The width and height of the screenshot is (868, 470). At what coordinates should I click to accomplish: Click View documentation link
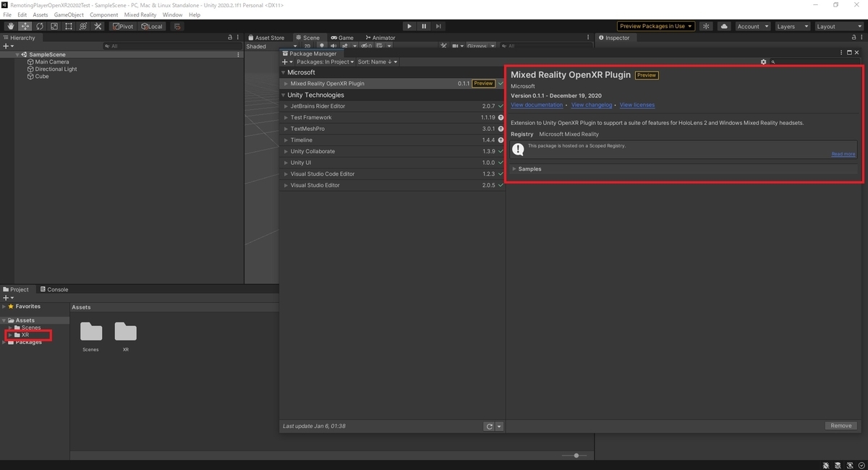(537, 105)
